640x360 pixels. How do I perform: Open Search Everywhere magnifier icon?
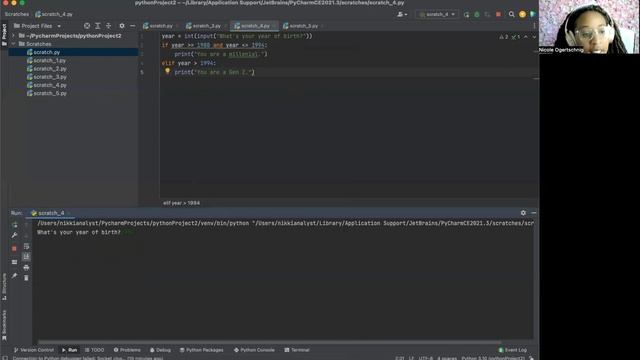tap(511, 14)
